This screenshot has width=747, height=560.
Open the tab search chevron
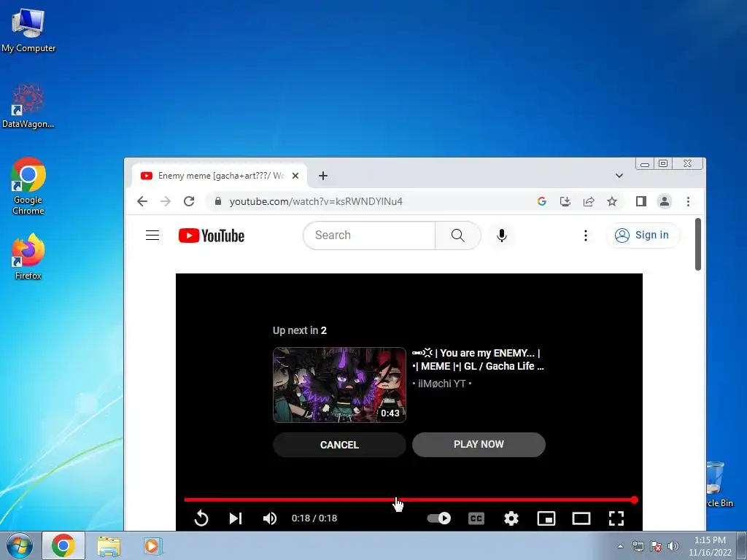[x=619, y=176]
